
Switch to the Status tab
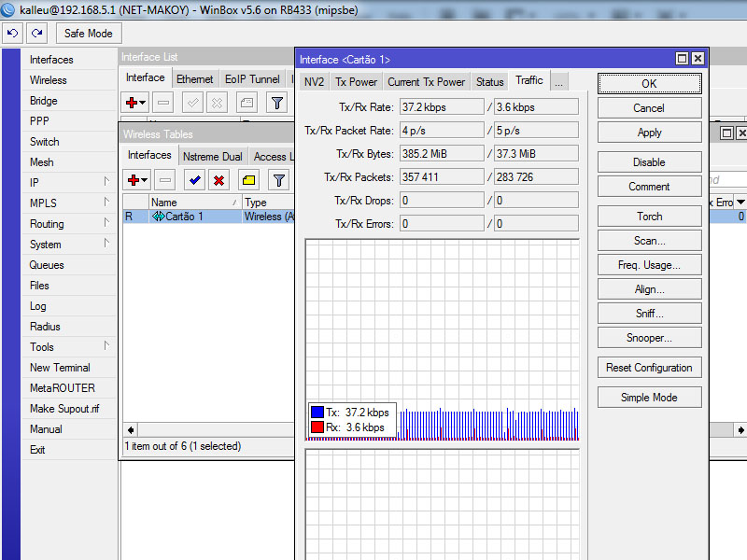point(489,82)
